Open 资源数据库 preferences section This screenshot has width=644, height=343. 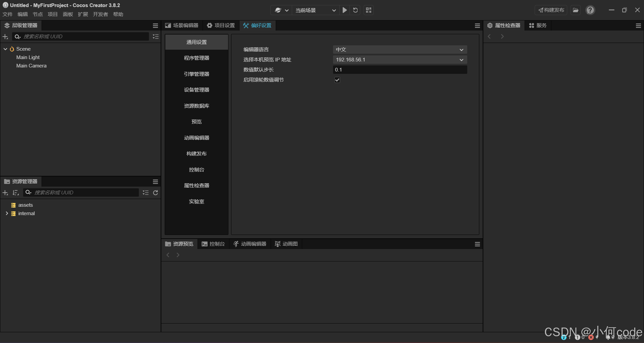click(x=197, y=106)
